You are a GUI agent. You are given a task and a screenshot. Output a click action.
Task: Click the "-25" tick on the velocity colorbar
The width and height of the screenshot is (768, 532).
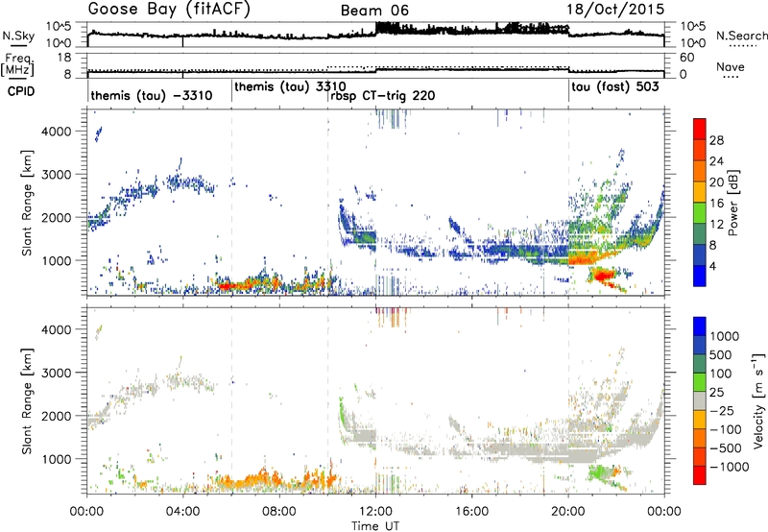(x=722, y=411)
